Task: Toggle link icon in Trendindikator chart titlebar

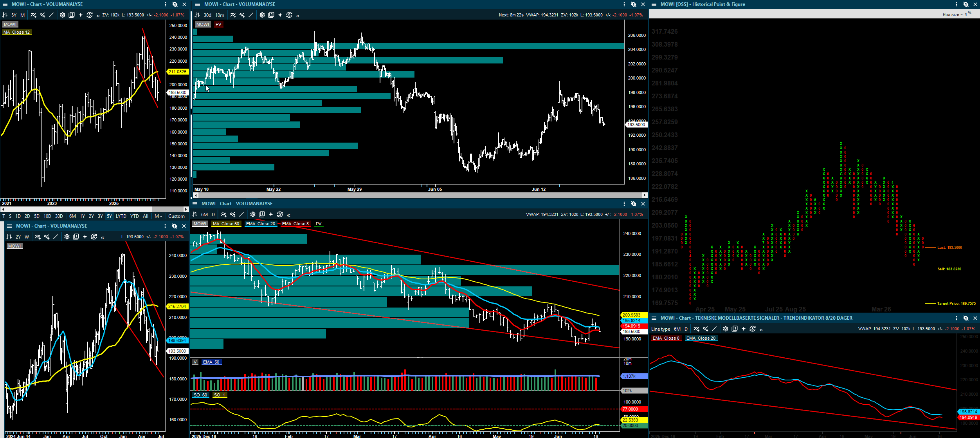Action: (966, 318)
